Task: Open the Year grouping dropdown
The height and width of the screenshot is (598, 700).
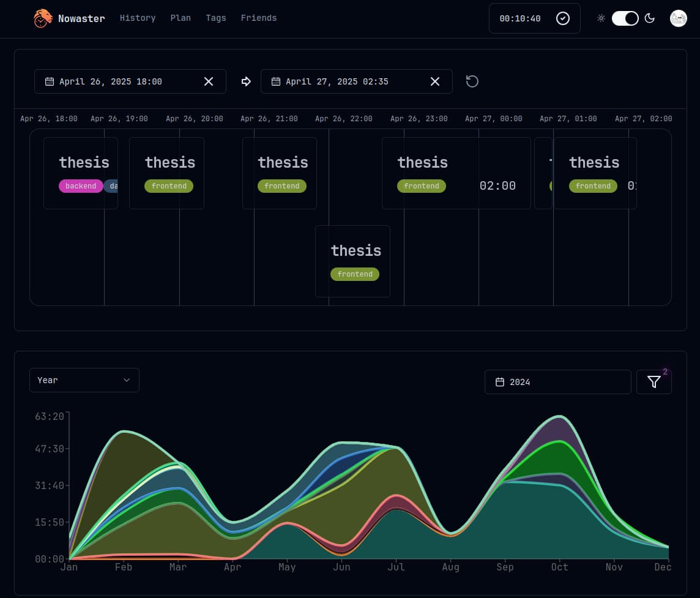Action: pos(84,379)
